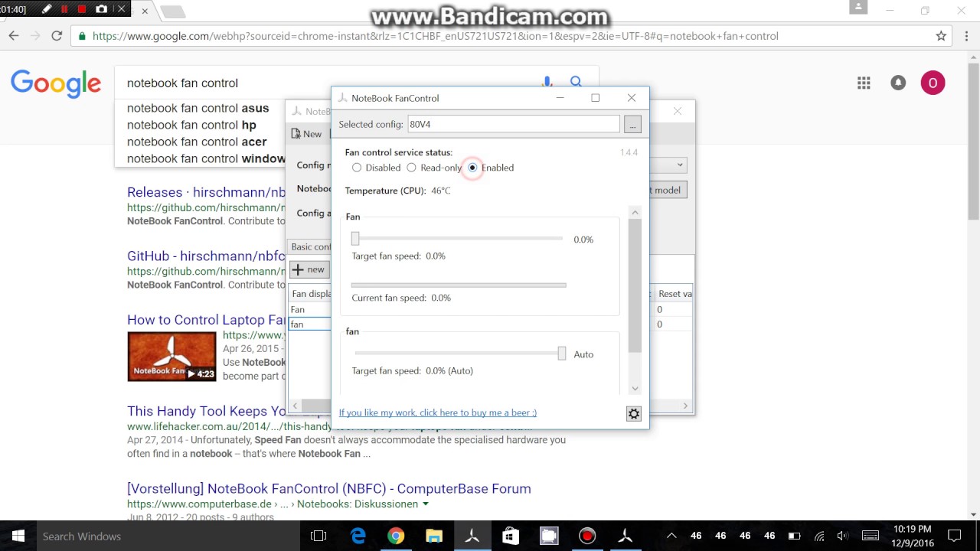Click the NBFC scrollbar up arrow

(x=635, y=213)
